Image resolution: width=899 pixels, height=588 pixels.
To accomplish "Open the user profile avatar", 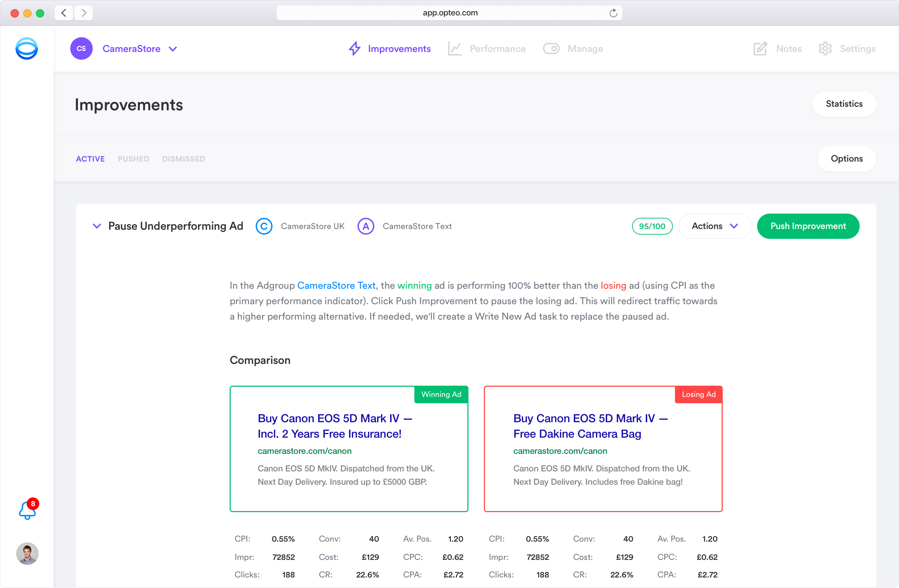I will [27, 554].
